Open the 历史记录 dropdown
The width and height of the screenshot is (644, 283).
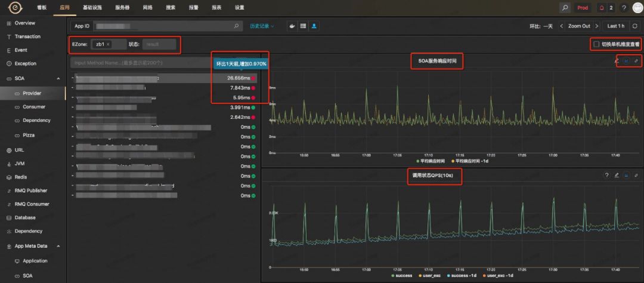click(x=262, y=26)
